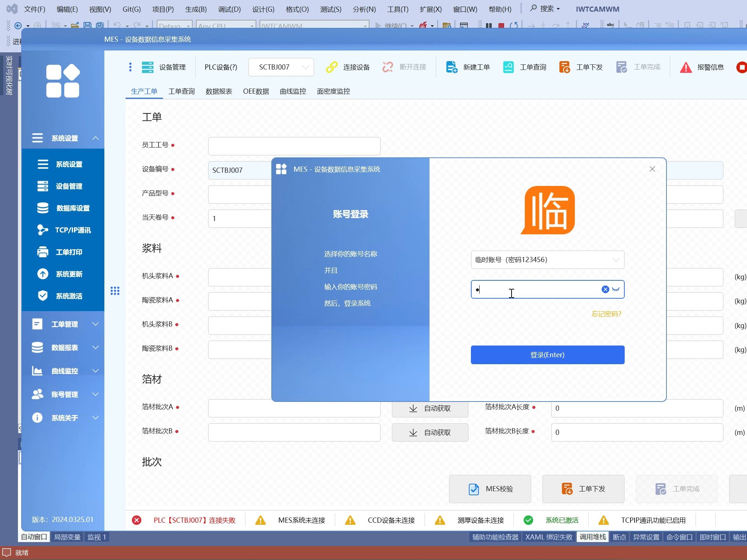Click the 登录(Enter) login button
This screenshot has height=560, width=747.
coord(547,354)
